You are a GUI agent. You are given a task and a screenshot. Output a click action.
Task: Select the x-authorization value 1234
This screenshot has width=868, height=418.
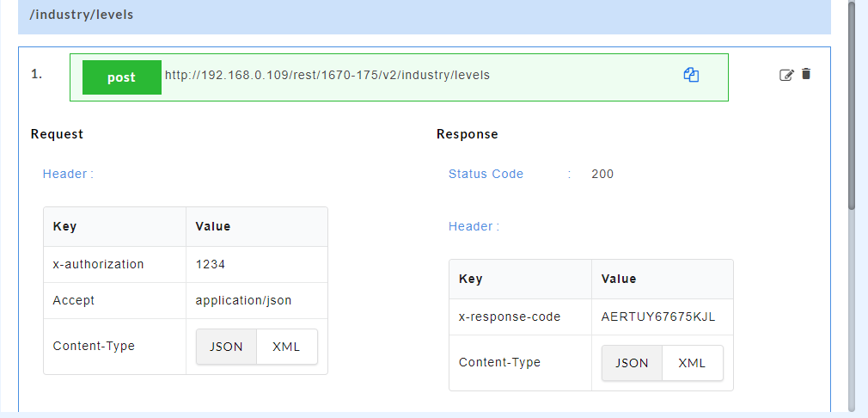(x=211, y=264)
